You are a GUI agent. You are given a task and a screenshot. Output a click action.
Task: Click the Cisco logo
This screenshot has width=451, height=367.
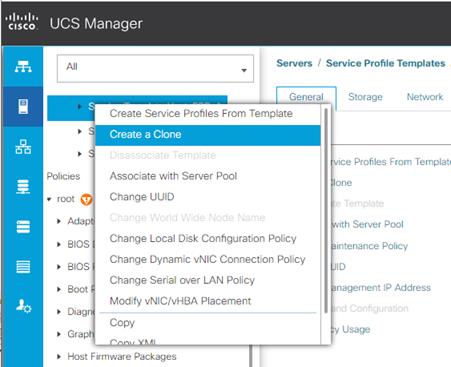22,22
